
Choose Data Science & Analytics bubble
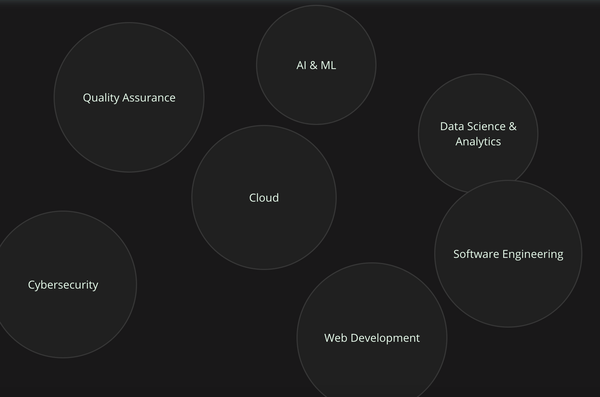478,132
